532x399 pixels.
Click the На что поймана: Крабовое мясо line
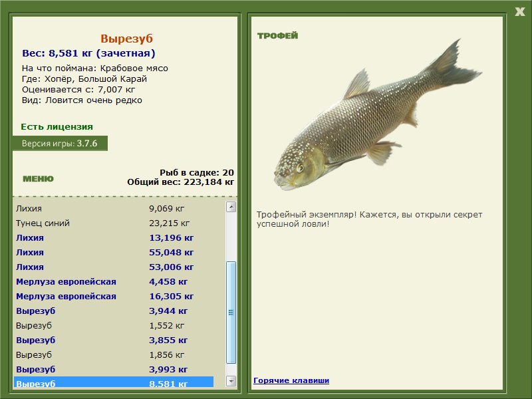click(95, 68)
